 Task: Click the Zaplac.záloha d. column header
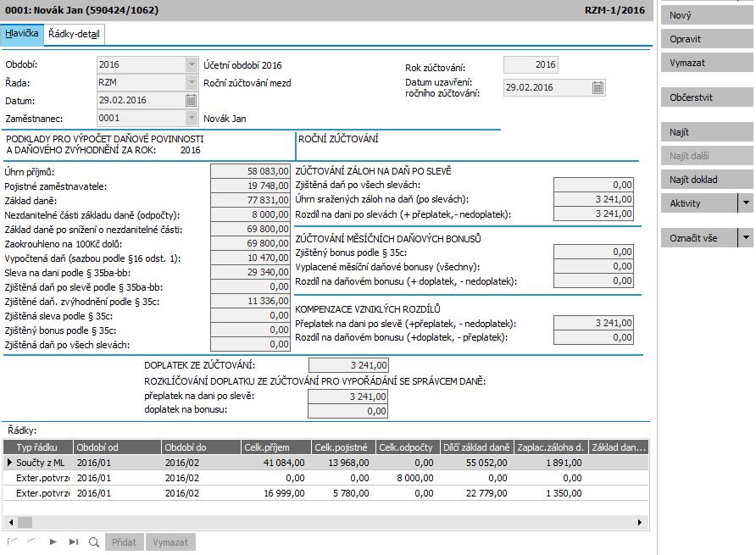(551, 447)
